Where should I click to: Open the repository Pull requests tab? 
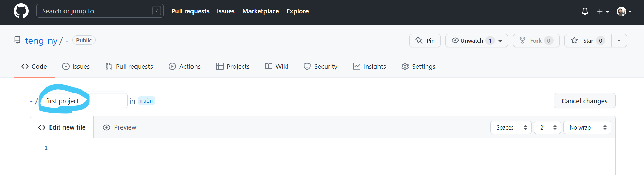(x=129, y=66)
